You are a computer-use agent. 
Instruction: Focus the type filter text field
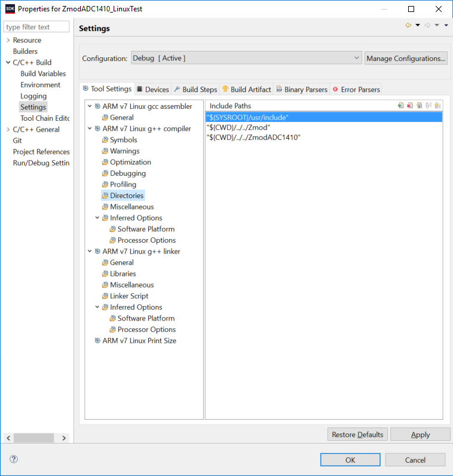click(36, 27)
